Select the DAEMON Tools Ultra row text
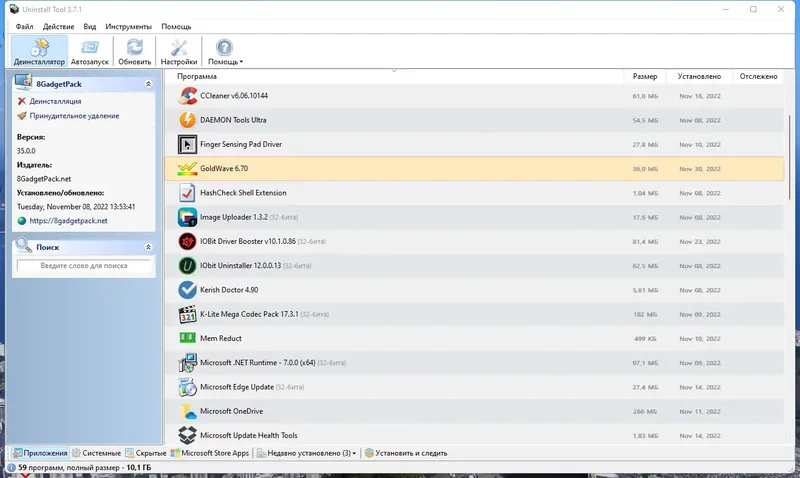800x478 pixels. (233, 120)
